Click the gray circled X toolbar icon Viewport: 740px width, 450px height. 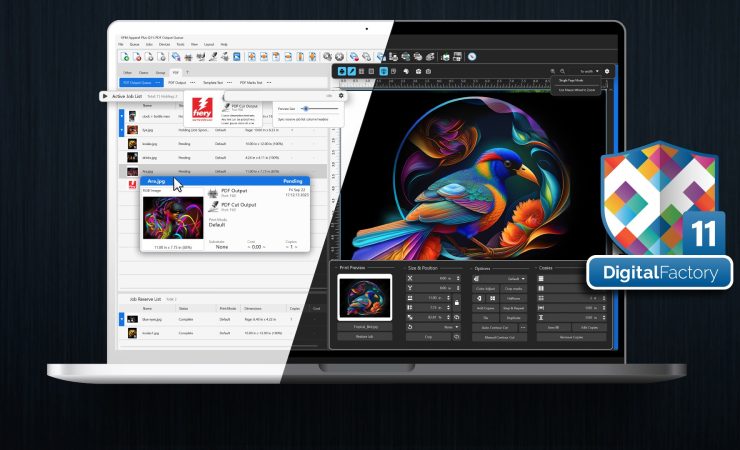pos(339,57)
